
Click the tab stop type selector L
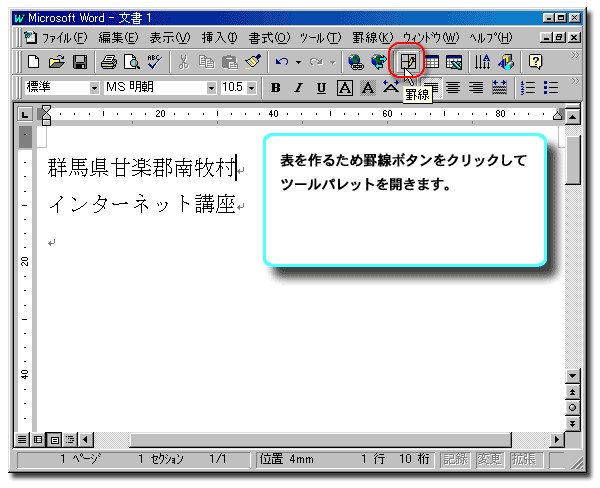[x=25, y=114]
